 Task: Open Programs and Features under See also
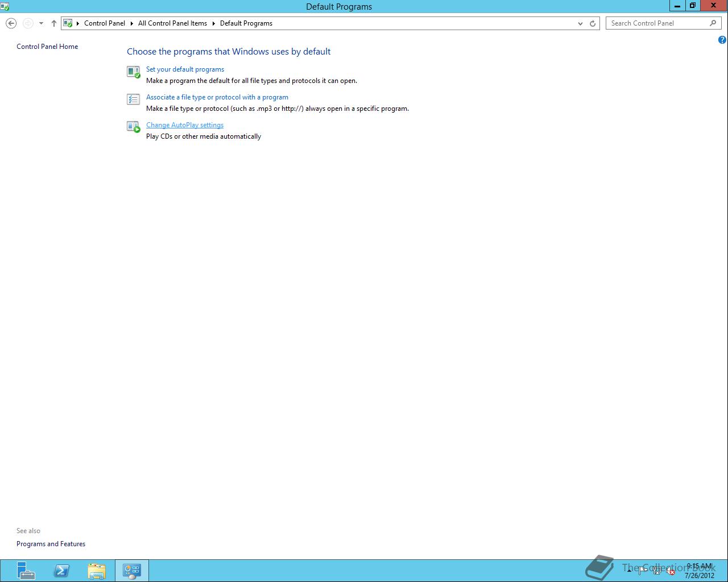[x=51, y=544]
